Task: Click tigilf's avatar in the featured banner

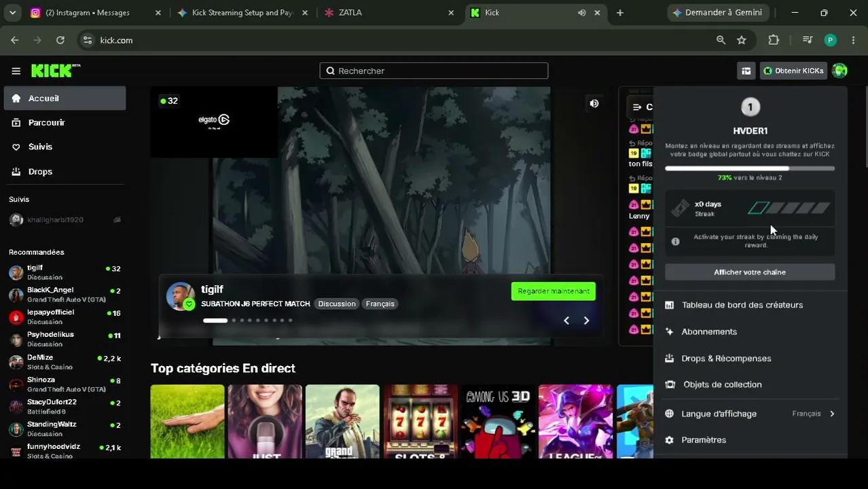Action: [180, 296]
